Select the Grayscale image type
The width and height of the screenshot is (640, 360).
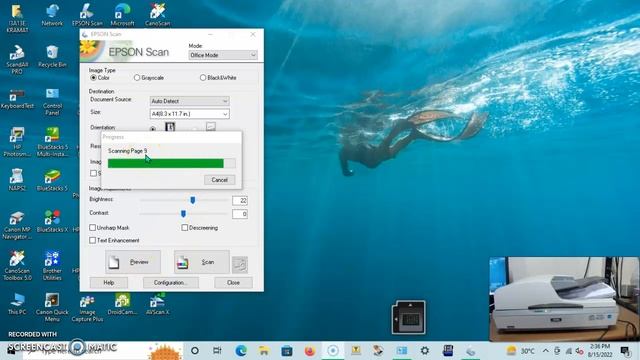pos(137,78)
